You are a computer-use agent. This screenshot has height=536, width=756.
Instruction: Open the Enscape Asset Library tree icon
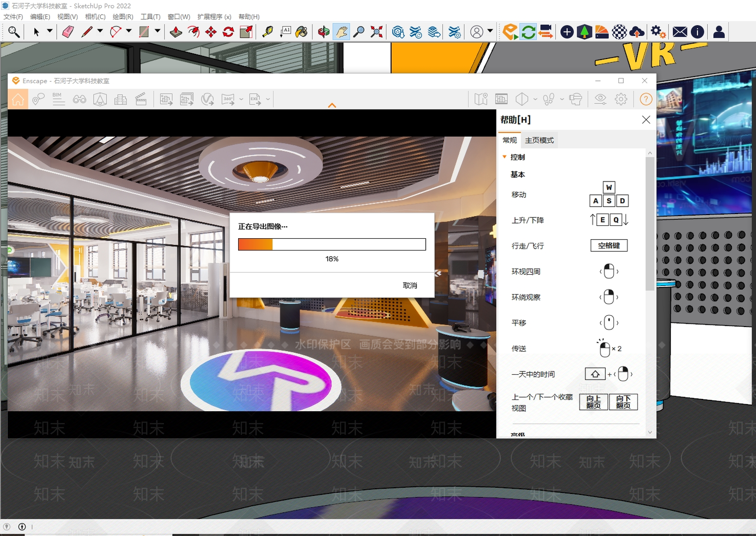pyautogui.click(x=584, y=32)
